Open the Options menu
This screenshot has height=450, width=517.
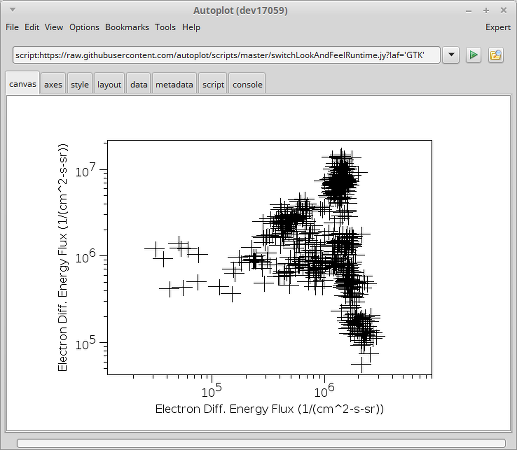click(x=84, y=27)
